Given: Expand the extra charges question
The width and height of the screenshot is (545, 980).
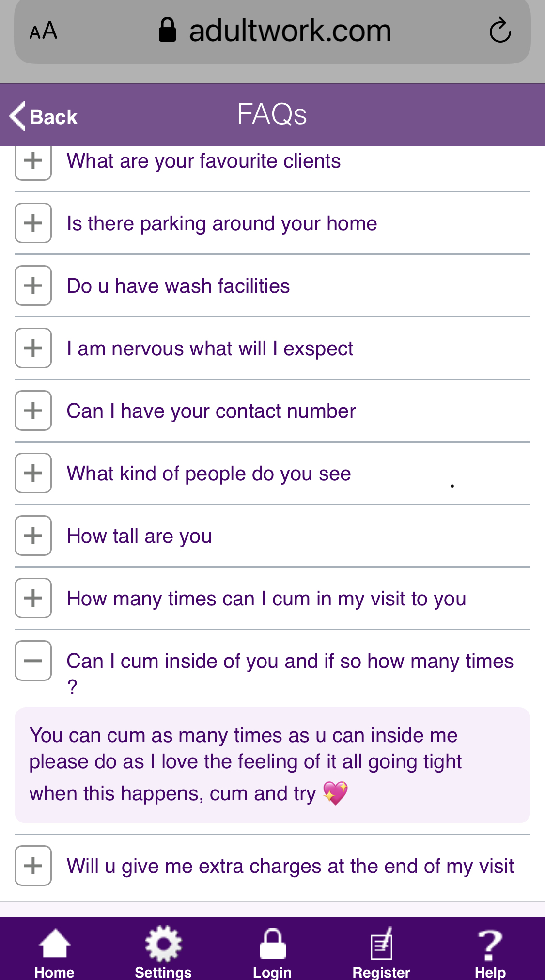Looking at the screenshot, I should (33, 866).
